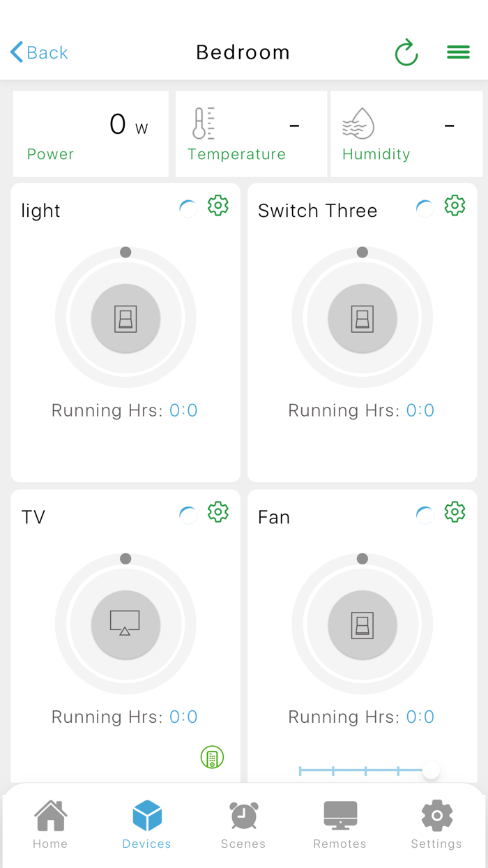This screenshot has width=488, height=868.
Task: Check the Temperature thermometer icon
Action: coord(201,124)
